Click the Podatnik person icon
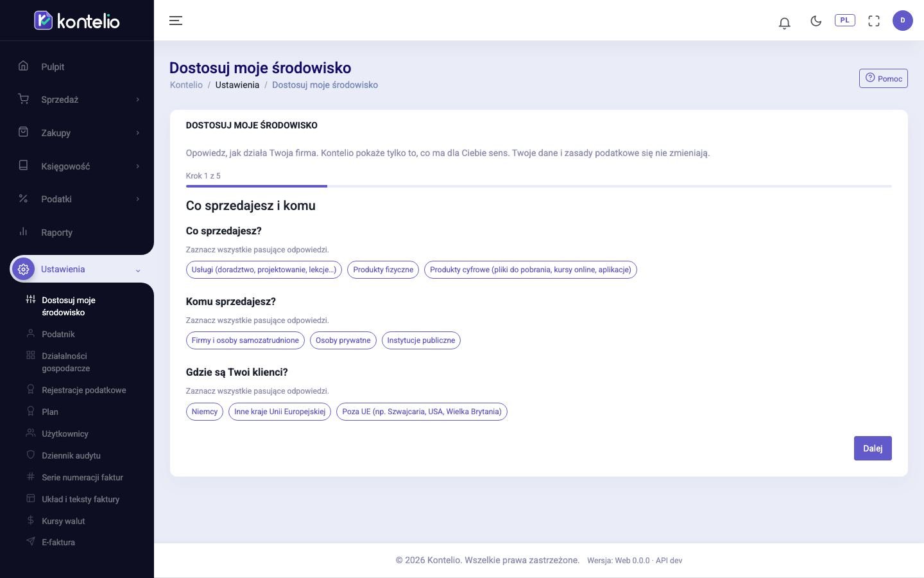 tap(30, 333)
